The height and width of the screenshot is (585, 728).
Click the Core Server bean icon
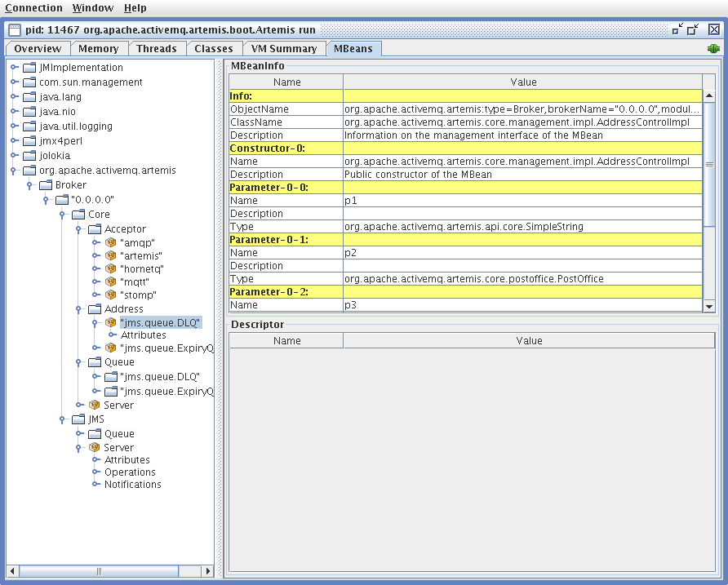pos(95,406)
